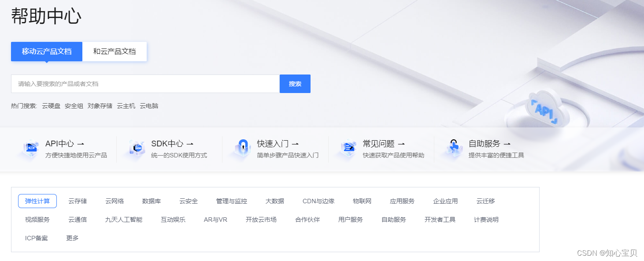Select the 云存储 category

(78, 201)
